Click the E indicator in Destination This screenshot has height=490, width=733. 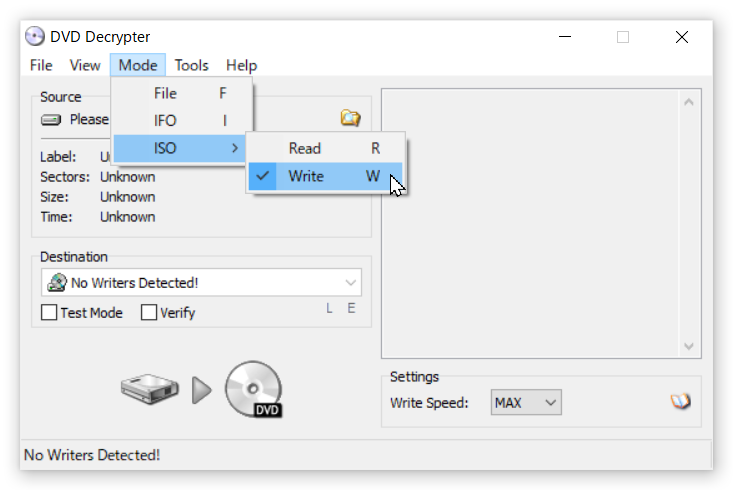point(352,308)
